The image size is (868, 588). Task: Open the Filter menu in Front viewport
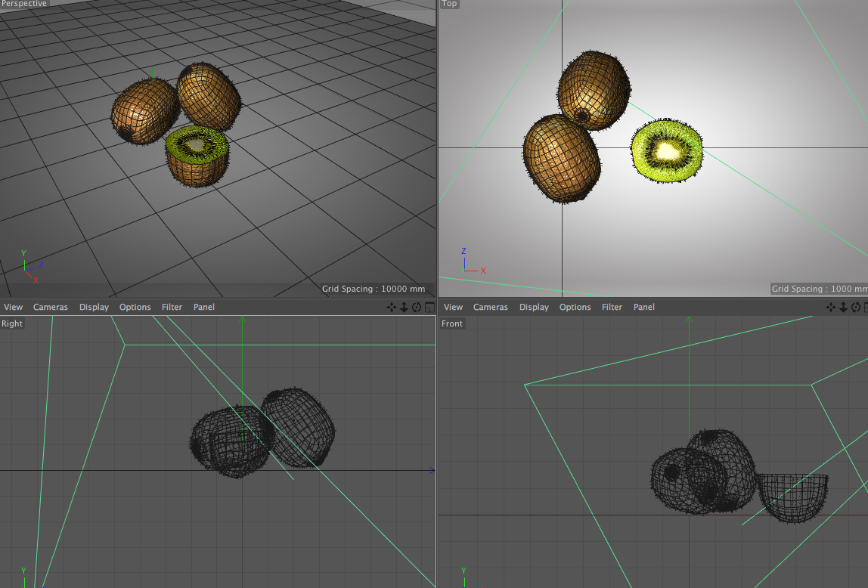[612, 307]
